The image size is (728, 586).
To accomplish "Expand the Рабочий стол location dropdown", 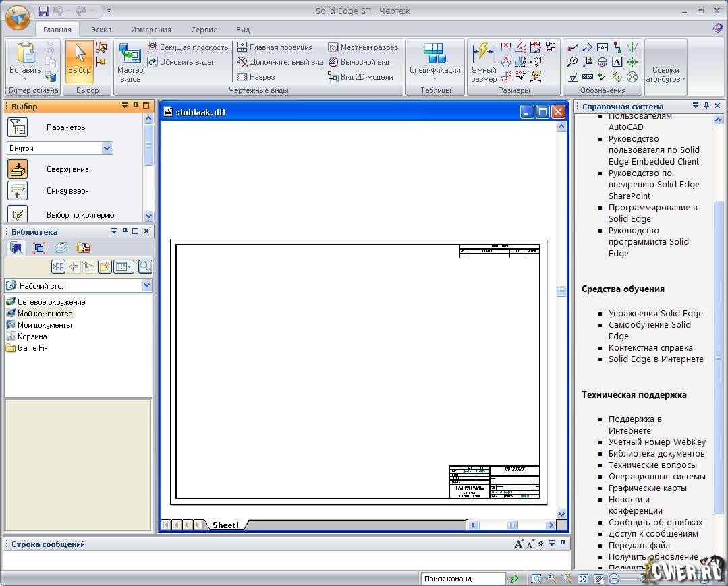I will click(x=146, y=286).
